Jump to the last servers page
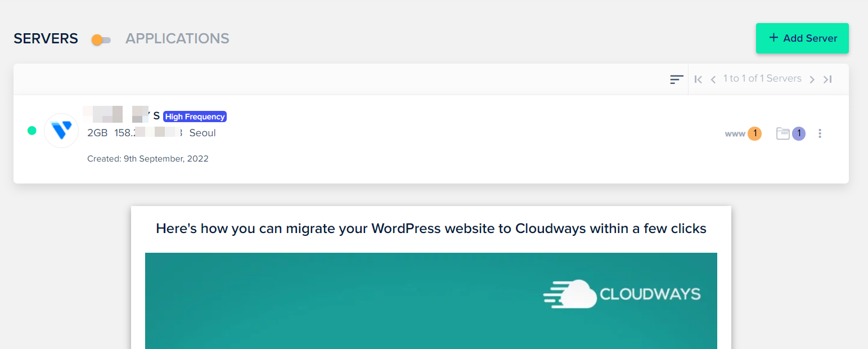This screenshot has height=349, width=868. pyautogui.click(x=827, y=79)
